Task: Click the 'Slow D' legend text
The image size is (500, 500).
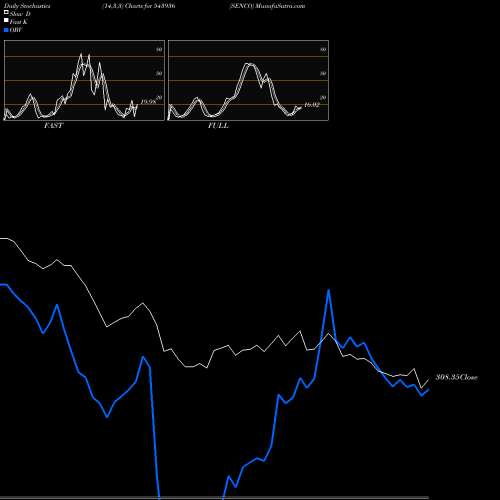Action: [20, 14]
